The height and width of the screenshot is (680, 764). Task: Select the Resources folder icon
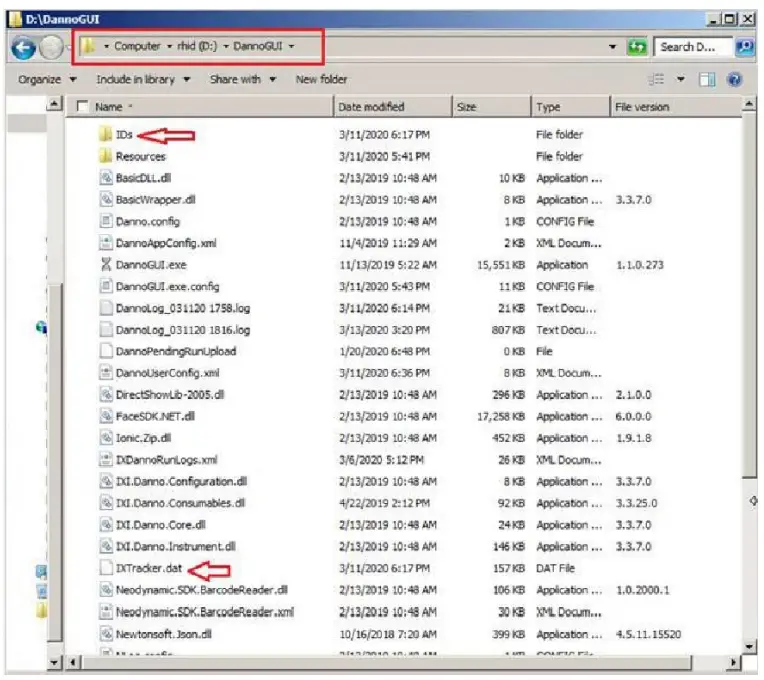pyautogui.click(x=105, y=156)
